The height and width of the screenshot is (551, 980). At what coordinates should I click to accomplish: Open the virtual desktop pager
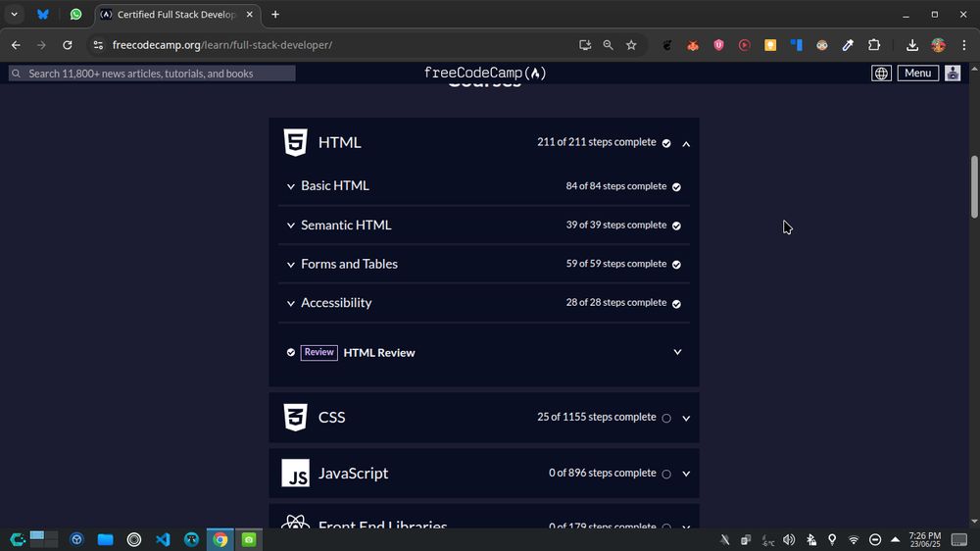coord(43,539)
